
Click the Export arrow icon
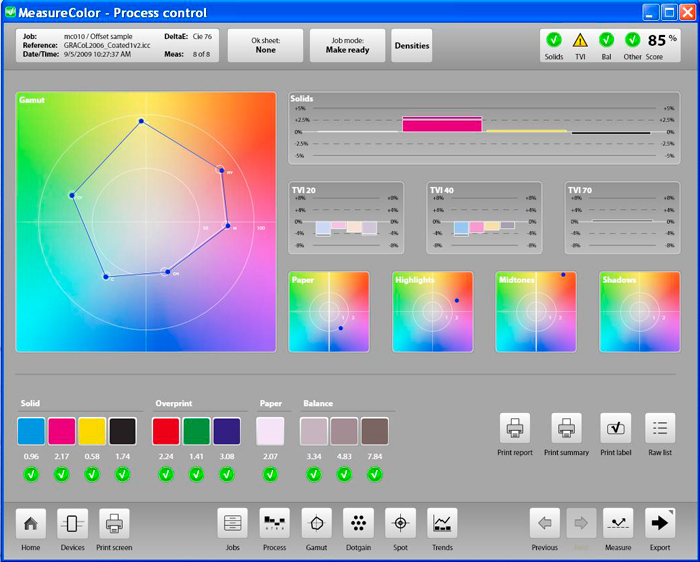(x=660, y=524)
